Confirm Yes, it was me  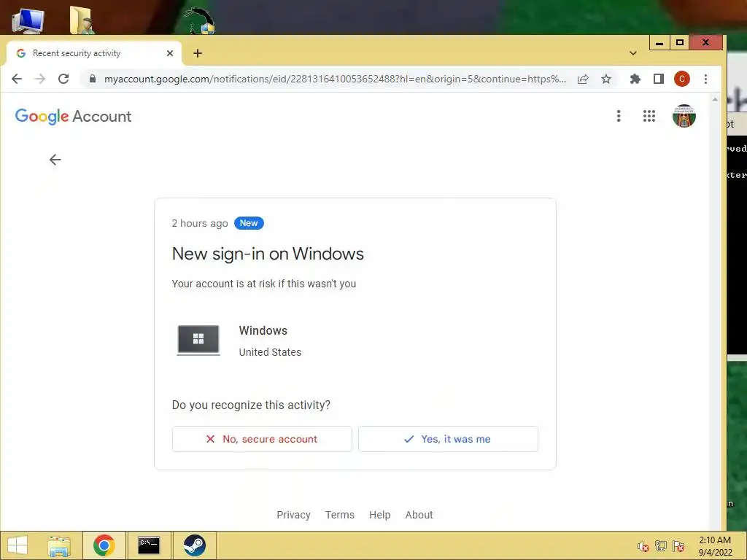[x=448, y=439]
